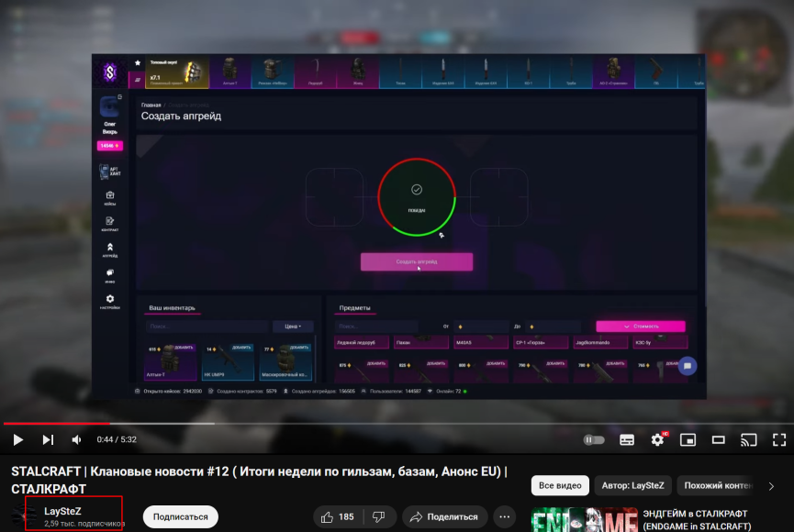Click the ПОБЕДА result circle in video

[x=416, y=197]
